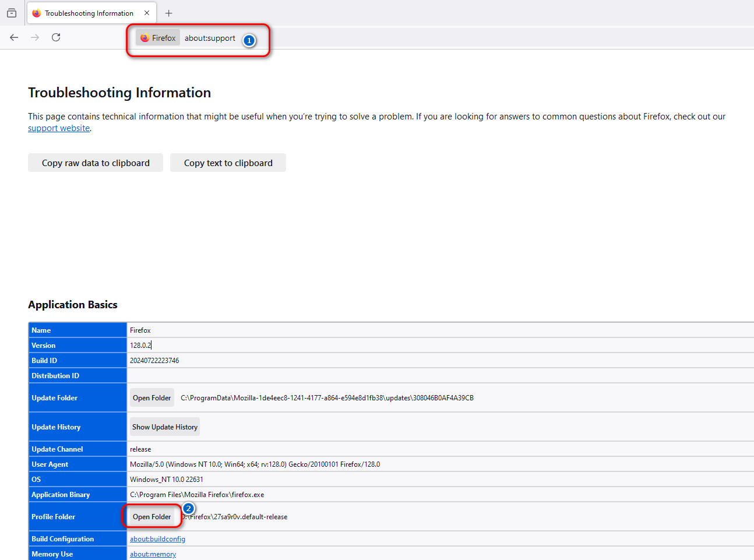Go forward with the forward arrow
The height and width of the screenshot is (560, 754).
[x=35, y=37]
